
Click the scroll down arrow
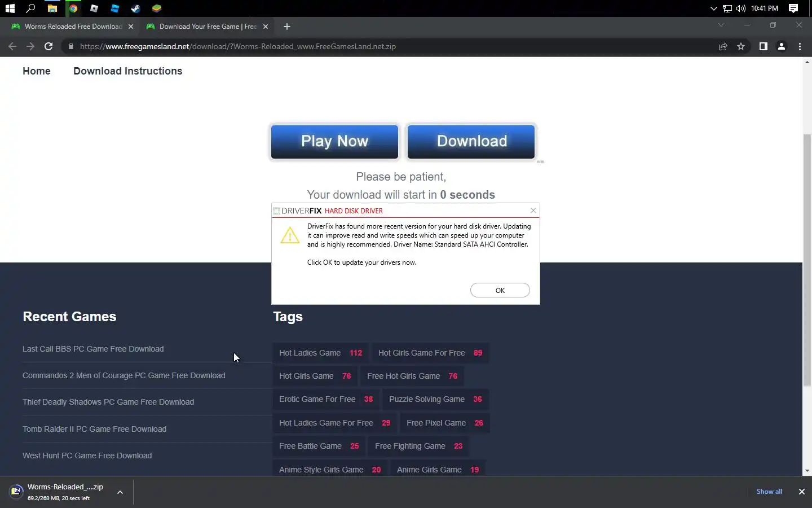point(807,471)
